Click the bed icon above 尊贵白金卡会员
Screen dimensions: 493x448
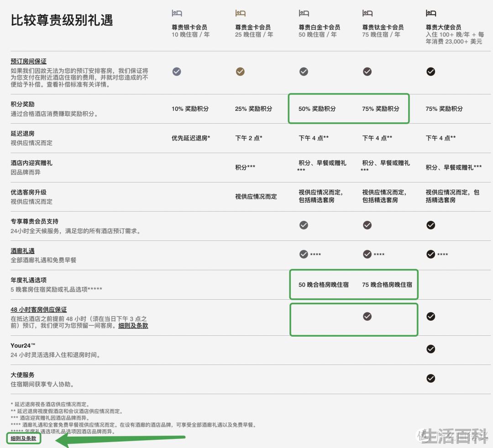[304, 13]
